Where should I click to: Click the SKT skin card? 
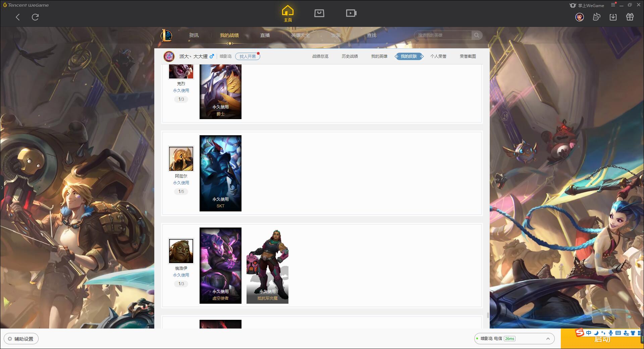[x=220, y=173]
